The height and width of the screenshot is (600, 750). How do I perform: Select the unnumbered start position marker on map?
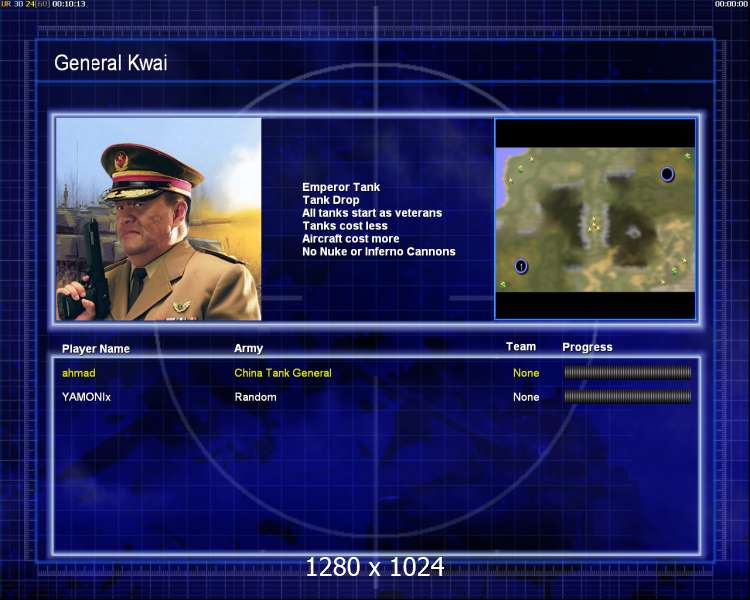pos(667,174)
